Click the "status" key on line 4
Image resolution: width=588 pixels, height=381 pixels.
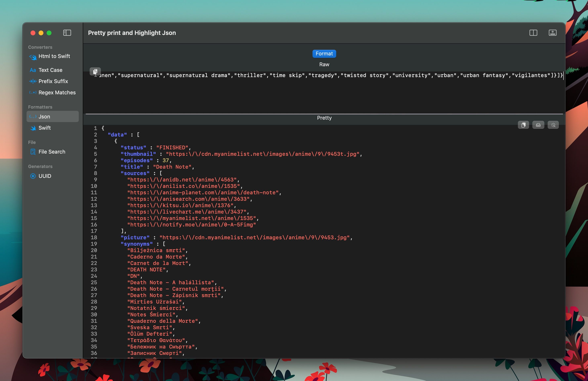[x=133, y=148]
